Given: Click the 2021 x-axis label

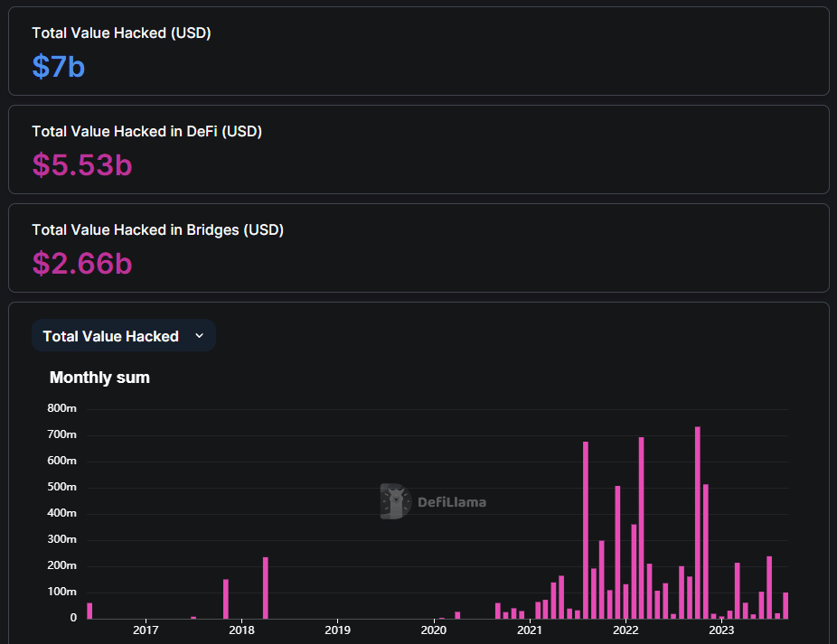Looking at the screenshot, I should tap(530, 630).
